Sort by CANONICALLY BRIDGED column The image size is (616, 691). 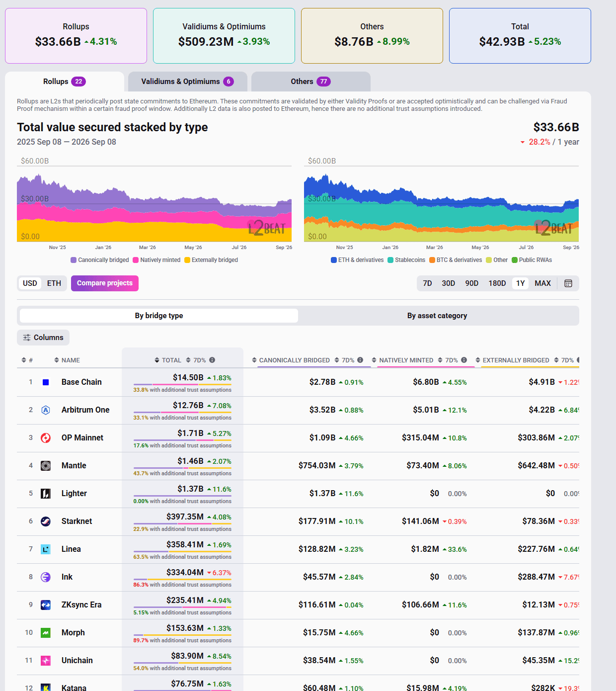[x=291, y=360]
